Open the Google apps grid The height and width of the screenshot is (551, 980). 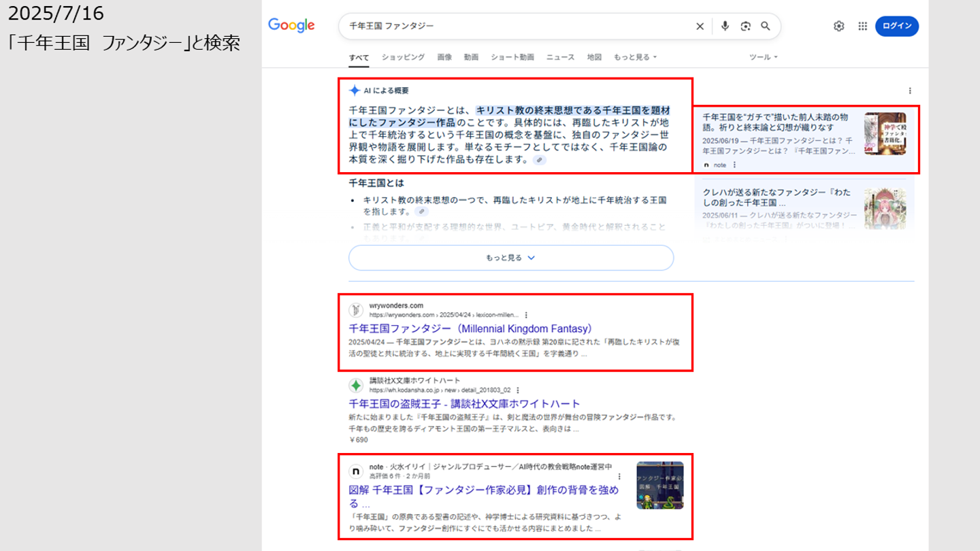point(862,26)
